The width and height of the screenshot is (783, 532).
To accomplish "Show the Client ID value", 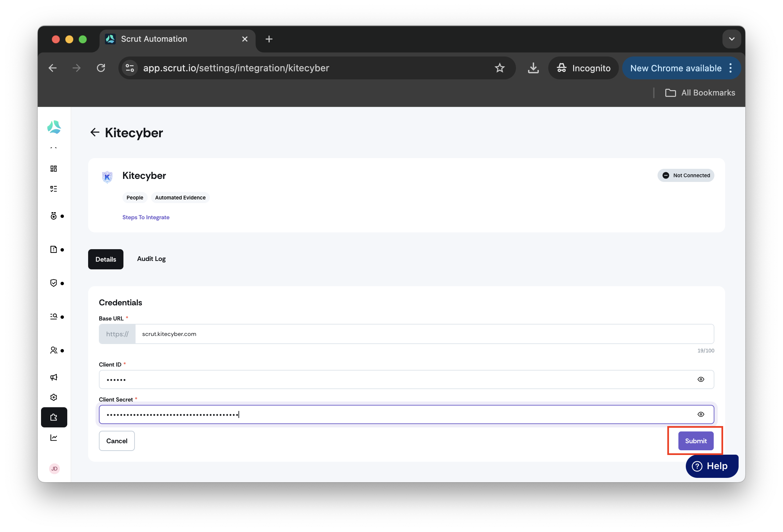I will click(x=701, y=380).
